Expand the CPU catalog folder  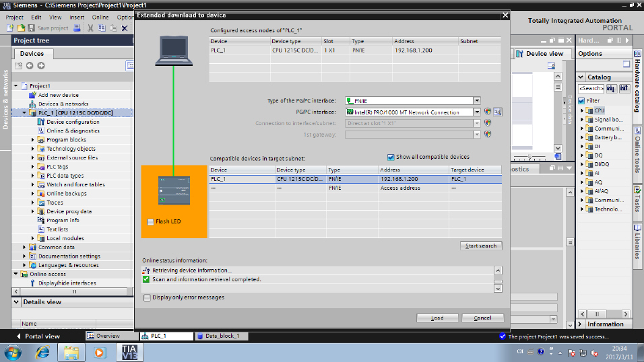582,110
